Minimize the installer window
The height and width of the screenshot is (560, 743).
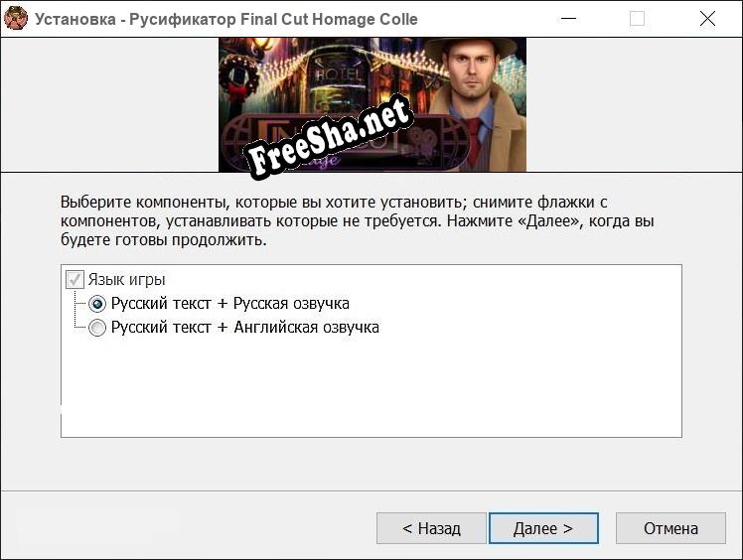pyautogui.click(x=567, y=19)
